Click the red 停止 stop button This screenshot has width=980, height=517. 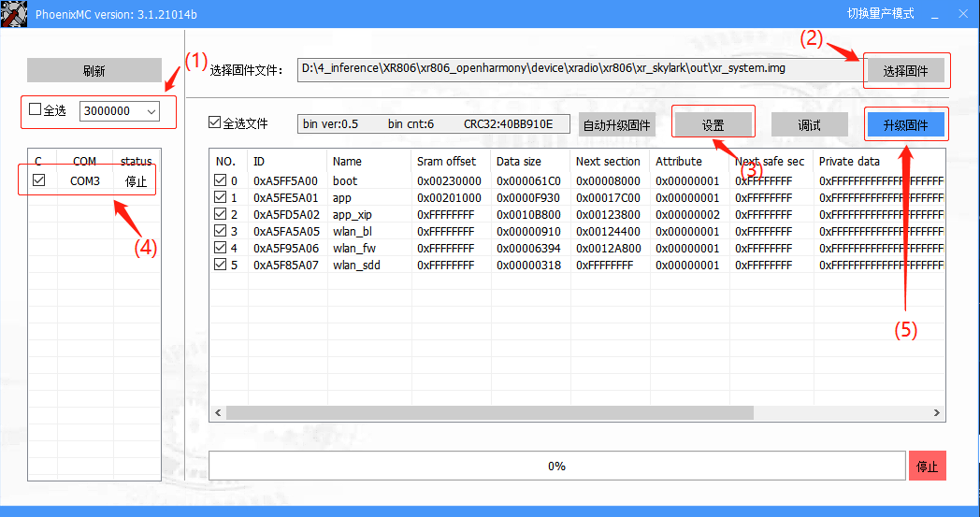click(927, 467)
